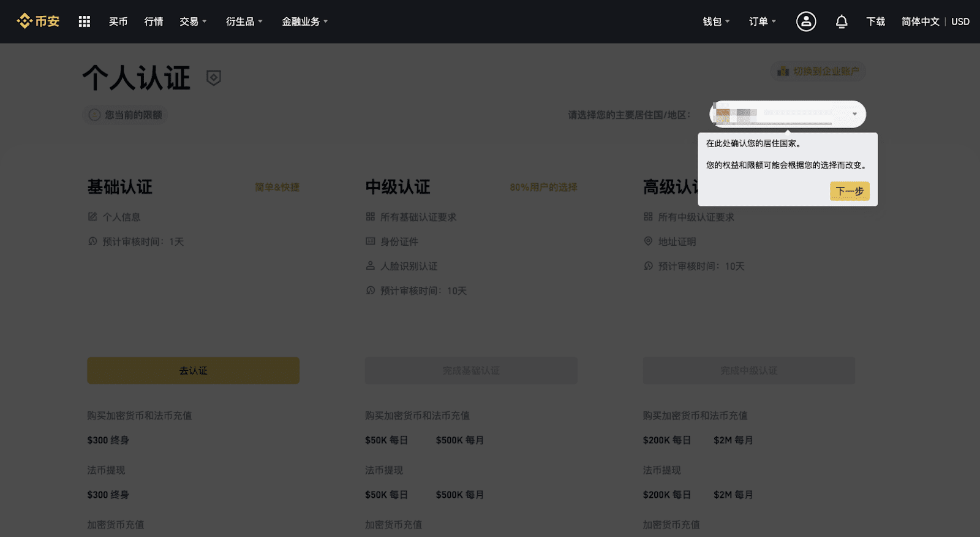
Task: Click the ID card icon beside 身份证件
Action: [371, 241]
